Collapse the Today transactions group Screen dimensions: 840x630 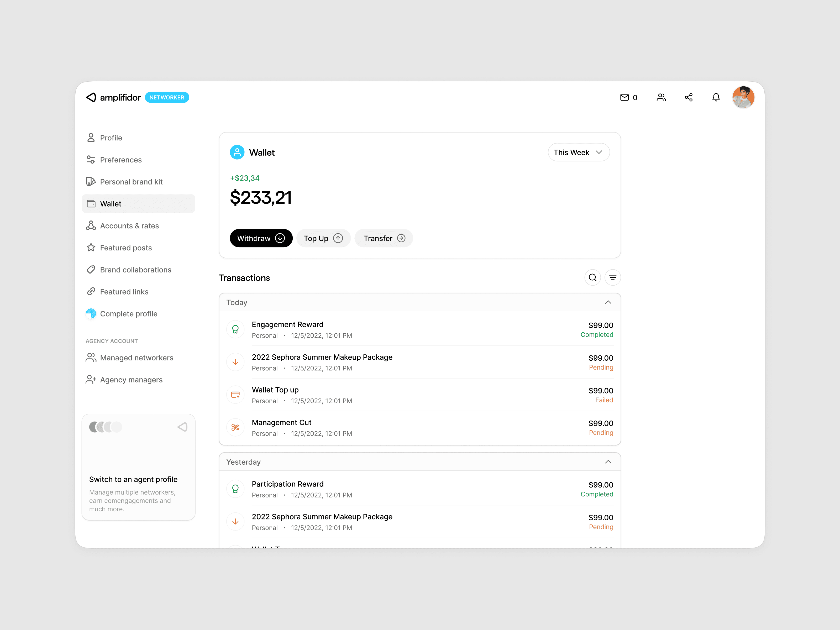[x=608, y=302]
